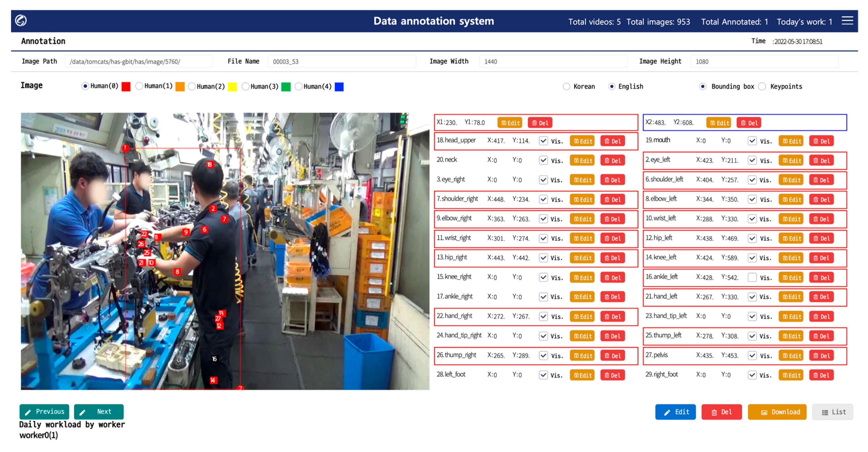The image size is (868, 452).
Task: Select Korean language option
Action: point(567,86)
